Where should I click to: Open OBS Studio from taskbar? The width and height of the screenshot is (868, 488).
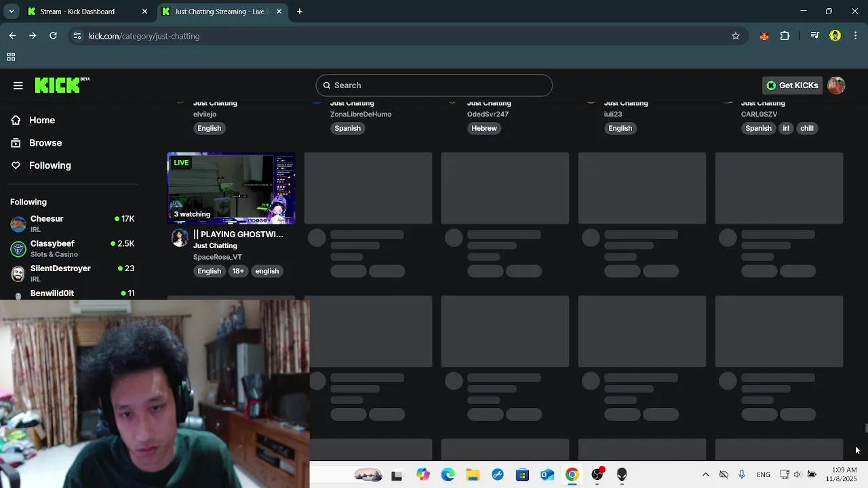pyautogui.click(x=597, y=474)
